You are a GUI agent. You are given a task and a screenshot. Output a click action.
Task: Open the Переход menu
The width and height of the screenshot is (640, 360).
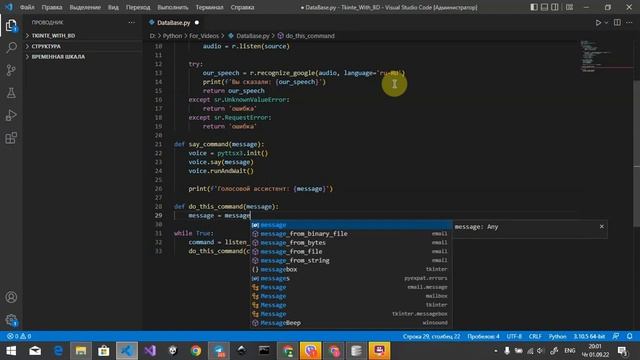coord(138,7)
